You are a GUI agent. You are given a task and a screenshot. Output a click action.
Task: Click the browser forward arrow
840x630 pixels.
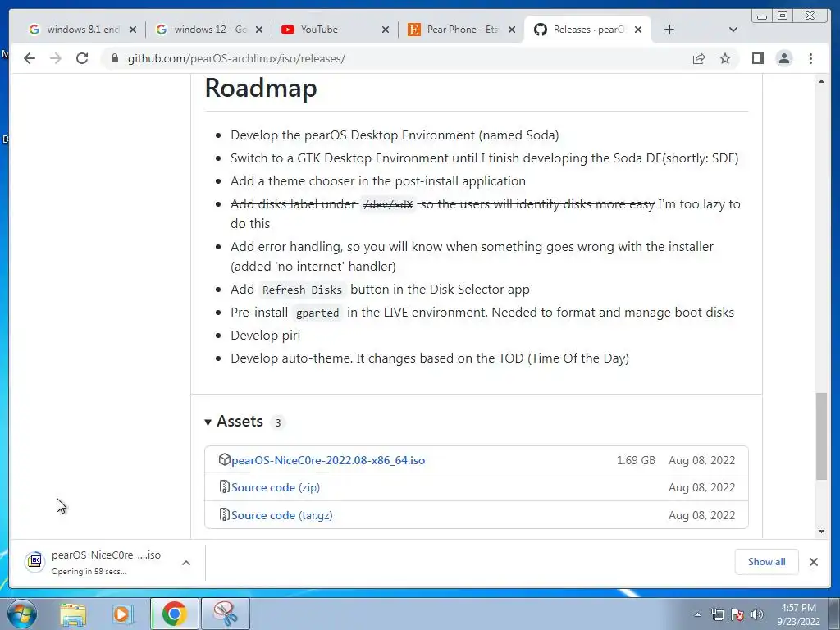pos(55,58)
